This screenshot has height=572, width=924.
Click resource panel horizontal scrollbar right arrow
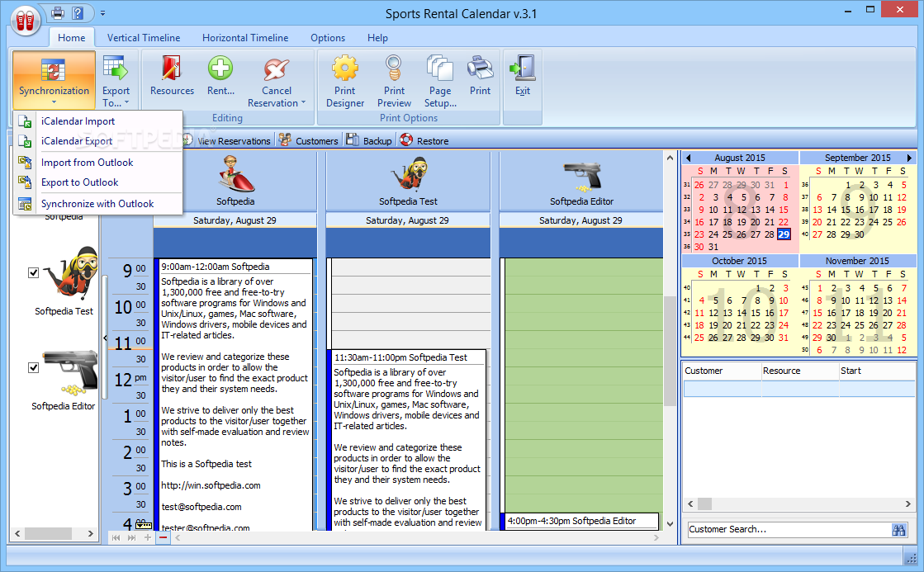tap(90, 534)
